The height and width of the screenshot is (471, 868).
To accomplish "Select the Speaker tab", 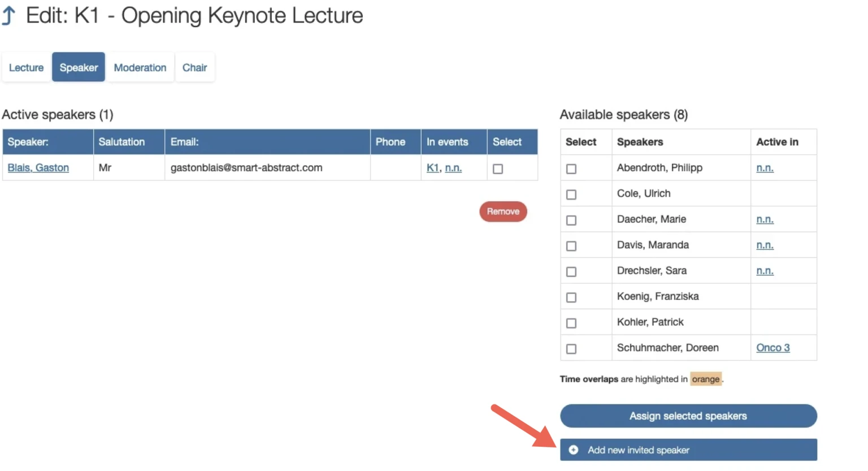I will 79,68.
